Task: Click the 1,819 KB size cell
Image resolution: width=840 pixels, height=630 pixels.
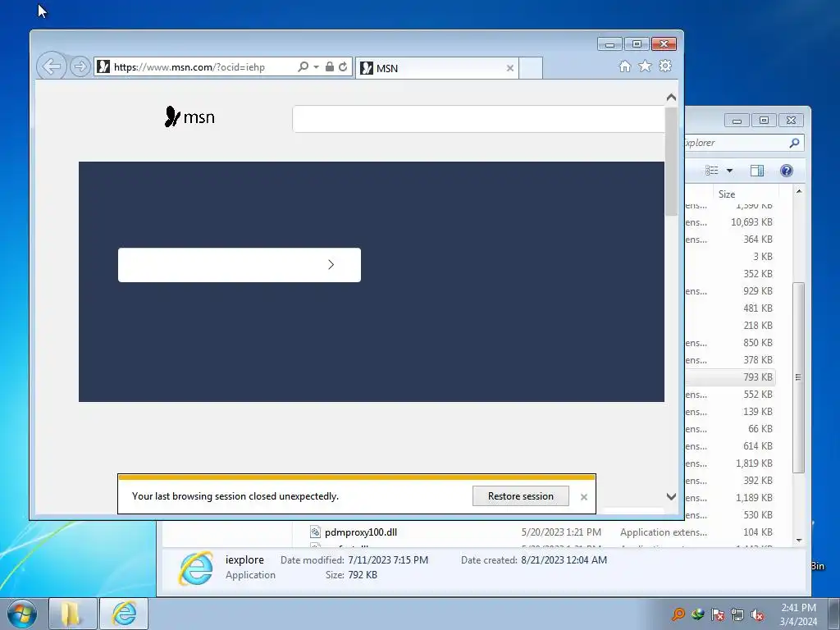Action: (x=755, y=463)
